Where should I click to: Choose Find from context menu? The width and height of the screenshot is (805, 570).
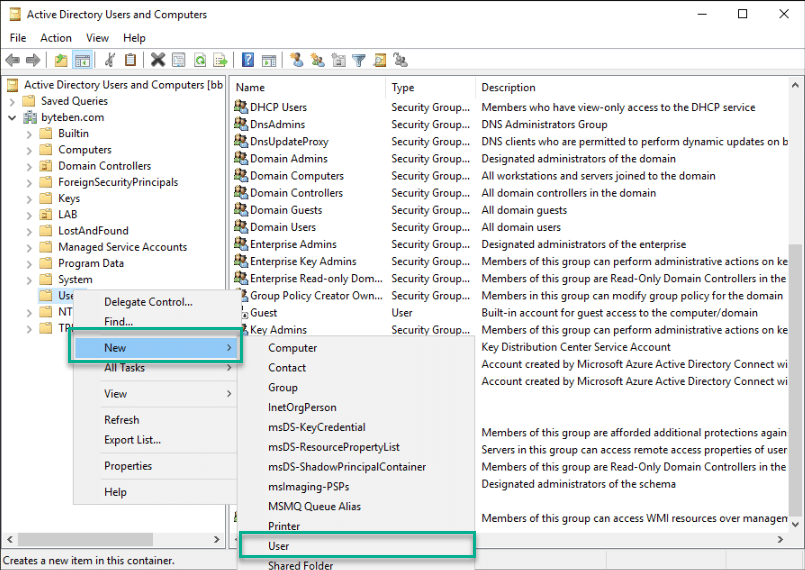[155, 322]
